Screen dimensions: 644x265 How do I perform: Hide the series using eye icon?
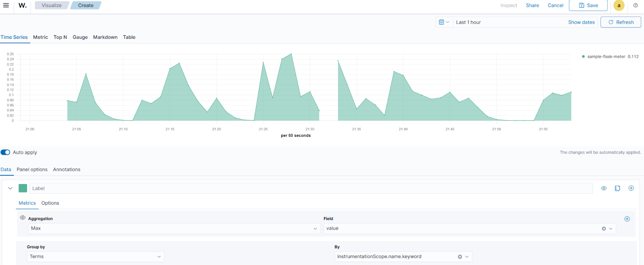tap(604, 188)
